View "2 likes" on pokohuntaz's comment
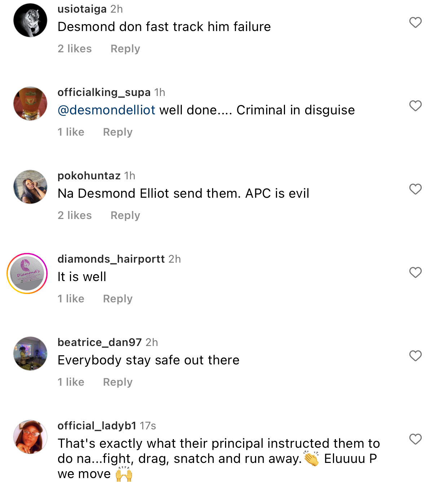This screenshot has height=486, width=448. click(75, 215)
